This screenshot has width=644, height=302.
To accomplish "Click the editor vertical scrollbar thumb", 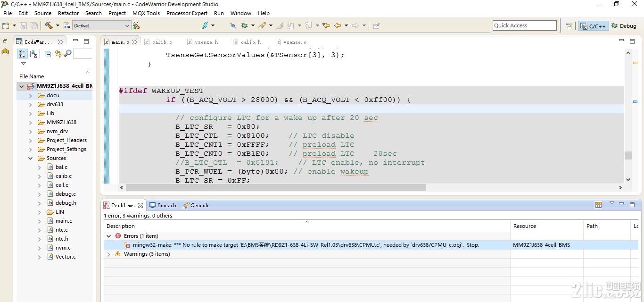I will (628, 156).
